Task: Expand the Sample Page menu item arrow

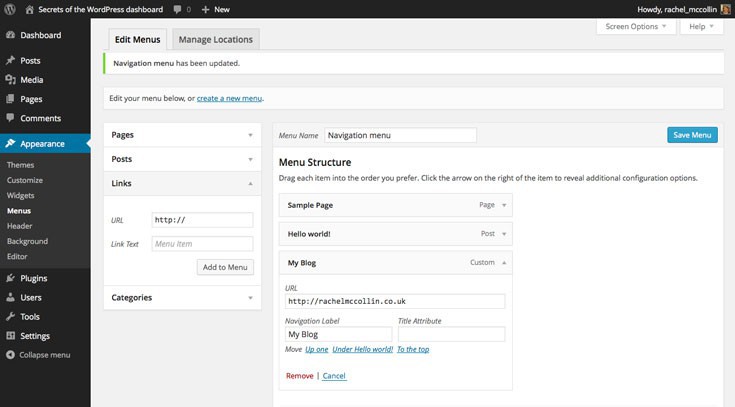Action: click(504, 205)
